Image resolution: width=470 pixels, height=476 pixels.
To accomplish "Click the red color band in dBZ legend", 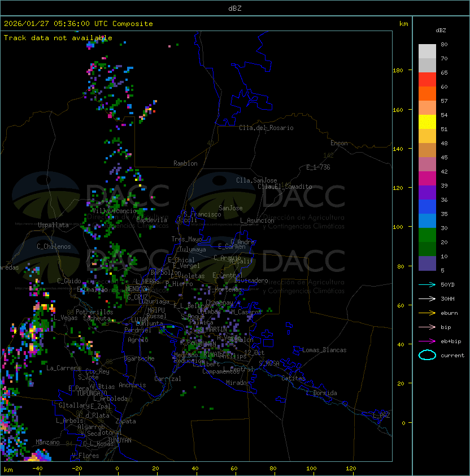I will (427, 80).
